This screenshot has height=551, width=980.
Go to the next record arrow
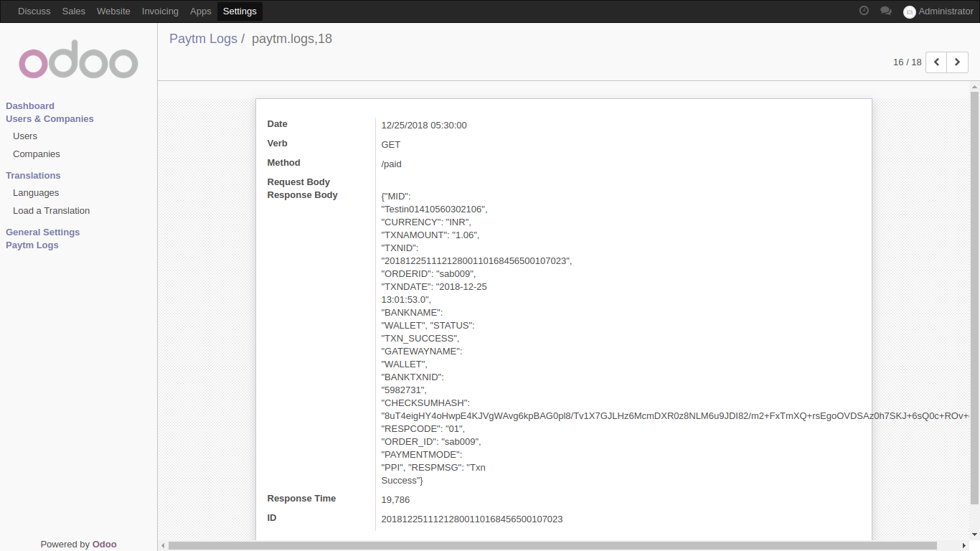point(957,62)
